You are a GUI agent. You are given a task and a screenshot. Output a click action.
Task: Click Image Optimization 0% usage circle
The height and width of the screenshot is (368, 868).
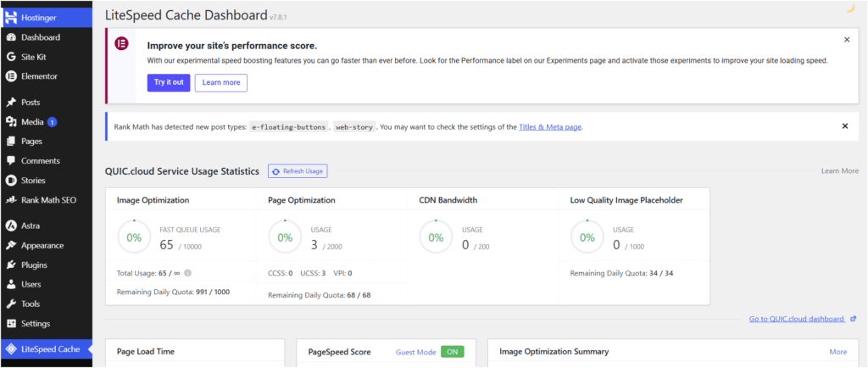(134, 237)
